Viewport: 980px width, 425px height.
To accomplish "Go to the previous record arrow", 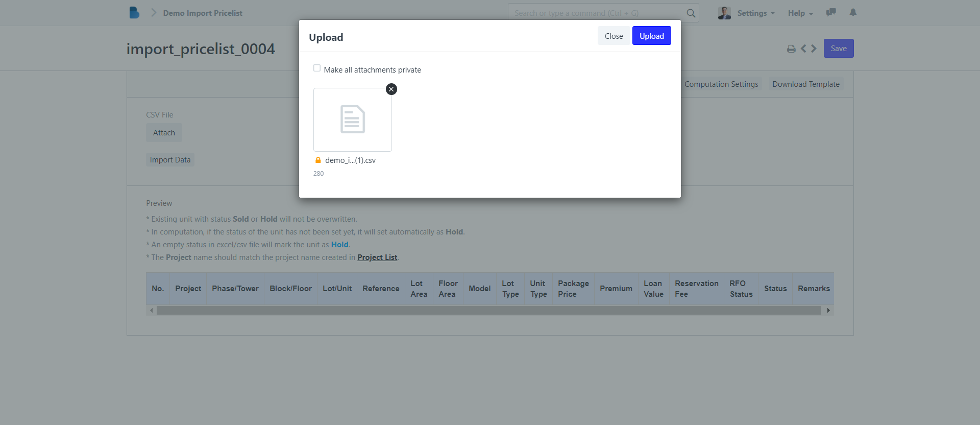I will tap(803, 49).
